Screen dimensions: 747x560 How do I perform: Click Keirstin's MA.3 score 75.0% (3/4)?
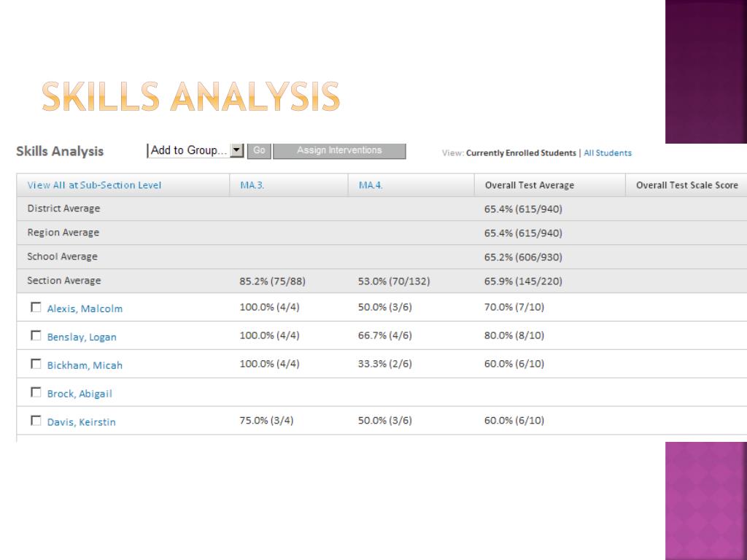click(x=266, y=421)
